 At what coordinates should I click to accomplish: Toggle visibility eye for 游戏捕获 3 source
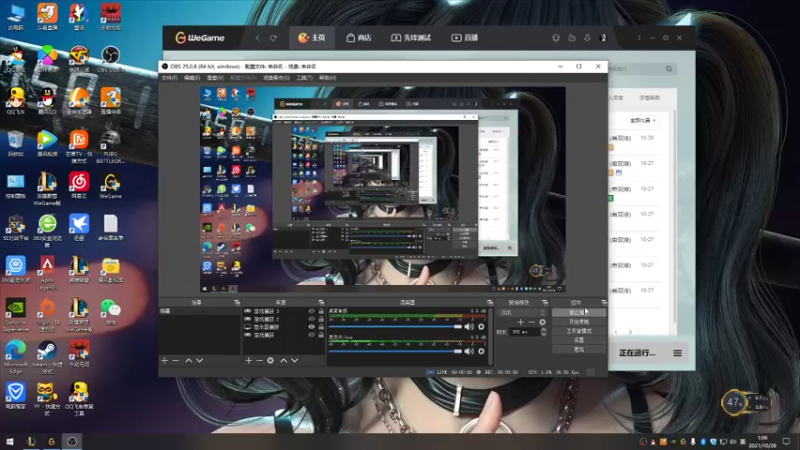click(x=311, y=311)
